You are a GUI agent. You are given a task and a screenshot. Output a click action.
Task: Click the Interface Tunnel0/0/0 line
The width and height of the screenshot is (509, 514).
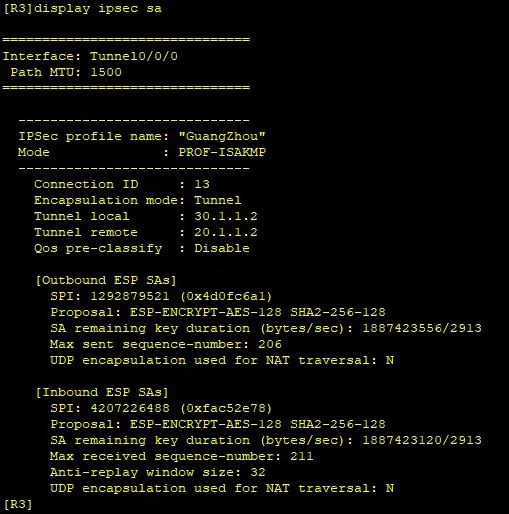click(90, 56)
